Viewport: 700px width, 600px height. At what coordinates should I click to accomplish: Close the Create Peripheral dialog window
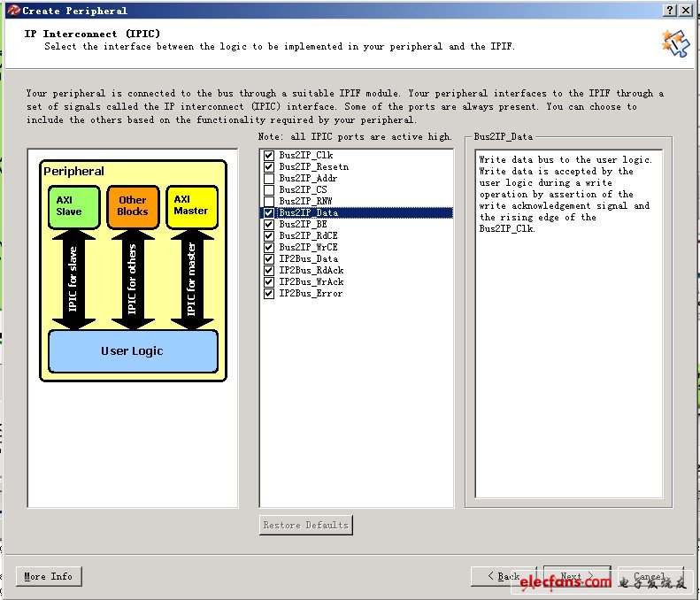pos(685,10)
